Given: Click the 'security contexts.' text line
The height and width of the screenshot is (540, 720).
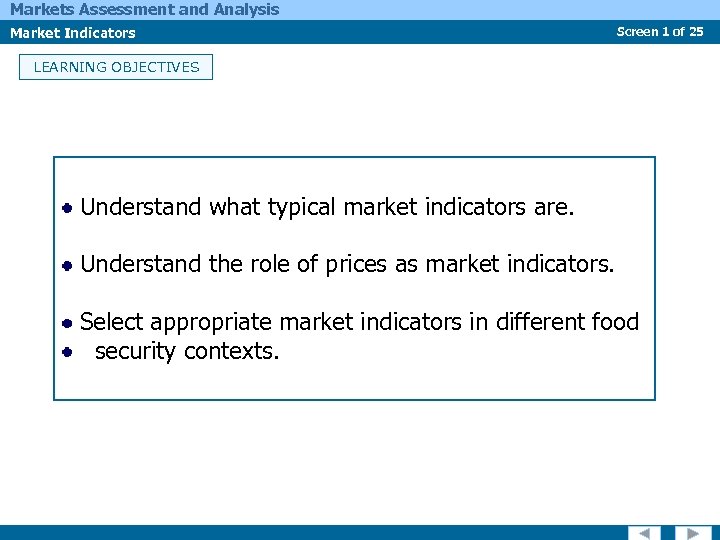Looking at the screenshot, I should coord(187,352).
